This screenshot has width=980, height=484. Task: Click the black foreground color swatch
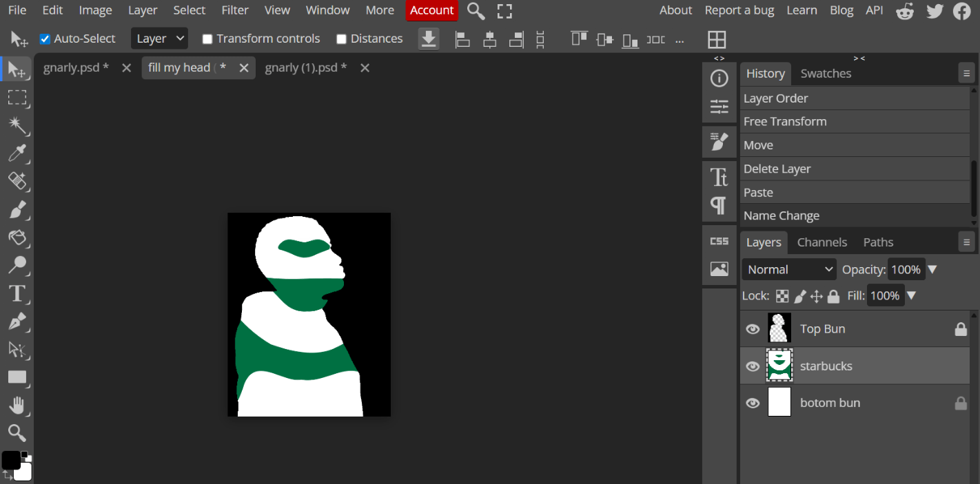tap(10, 460)
